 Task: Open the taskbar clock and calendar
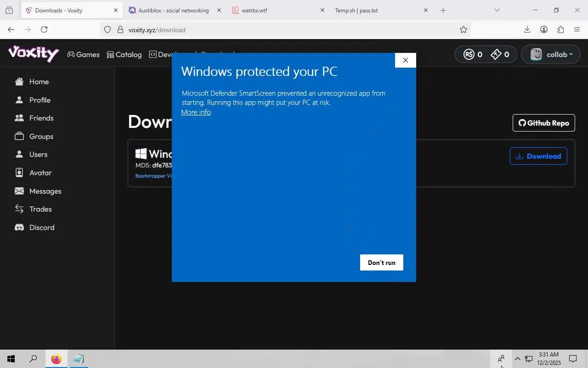coord(549,359)
